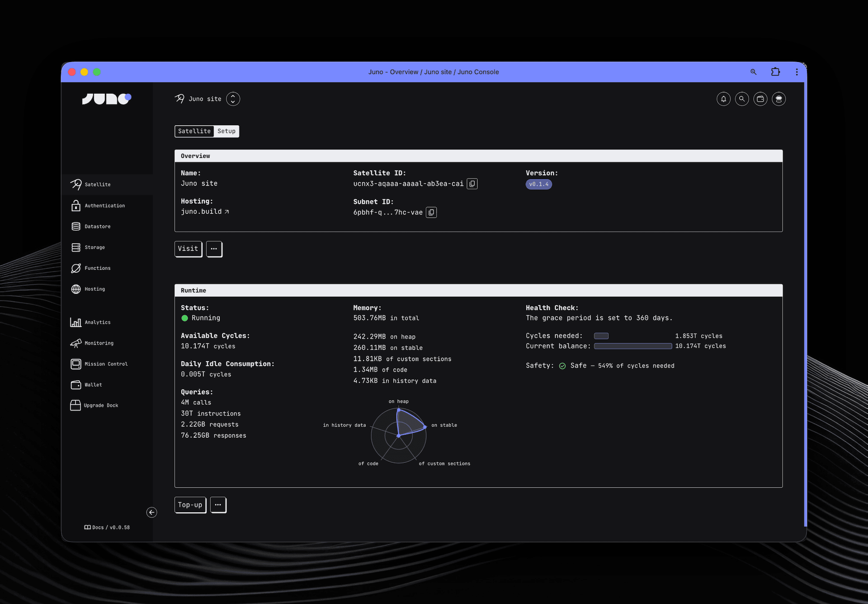Open wallet icon in top header
The height and width of the screenshot is (604, 868).
tap(760, 99)
